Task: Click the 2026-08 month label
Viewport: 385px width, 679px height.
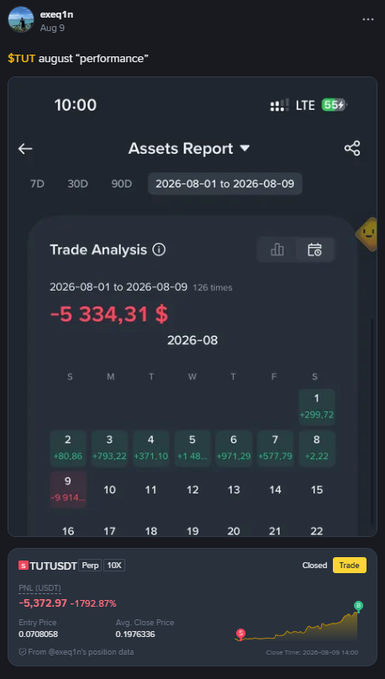Action: (x=192, y=340)
